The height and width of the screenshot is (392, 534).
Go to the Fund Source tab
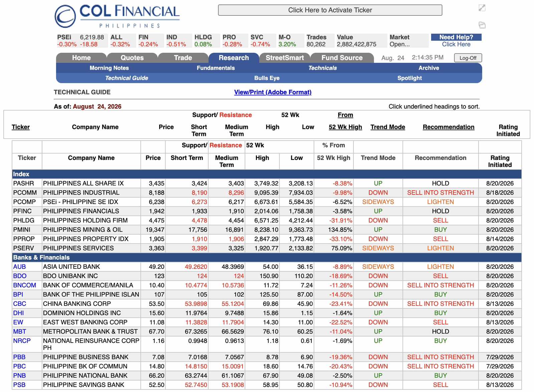coord(342,58)
